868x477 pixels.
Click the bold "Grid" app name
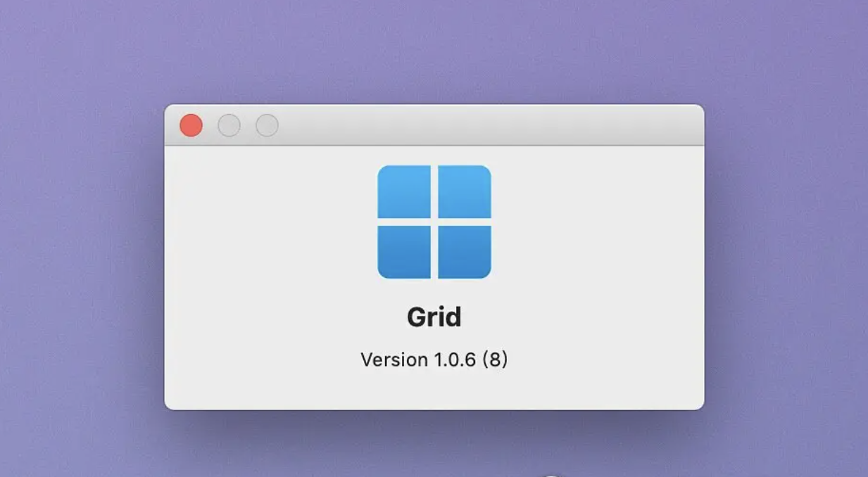[434, 317]
